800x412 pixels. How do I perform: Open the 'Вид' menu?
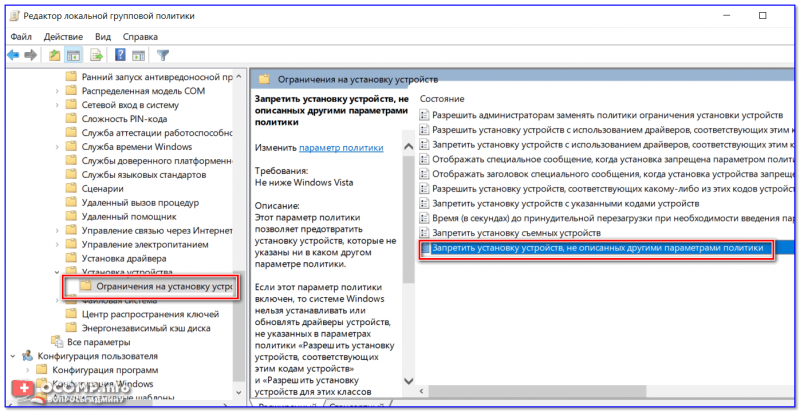(x=103, y=37)
